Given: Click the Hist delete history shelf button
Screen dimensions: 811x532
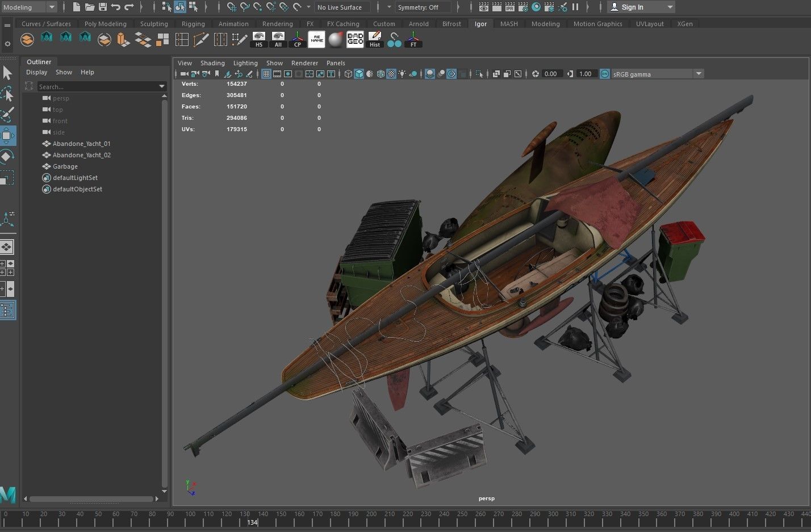Looking at the screenshot, I should click(x=375, y=40).
